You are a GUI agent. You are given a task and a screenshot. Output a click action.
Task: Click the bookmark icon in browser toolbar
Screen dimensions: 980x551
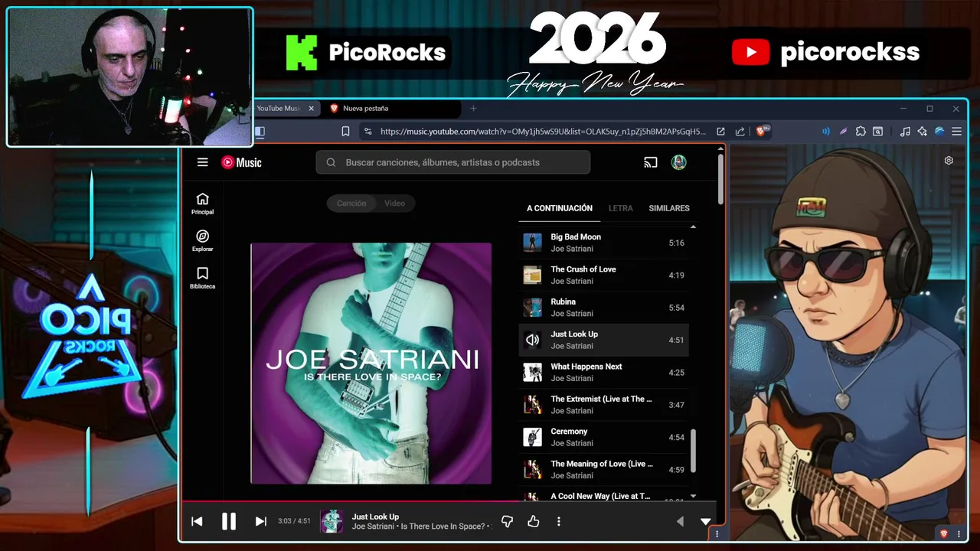pos(345,132)
